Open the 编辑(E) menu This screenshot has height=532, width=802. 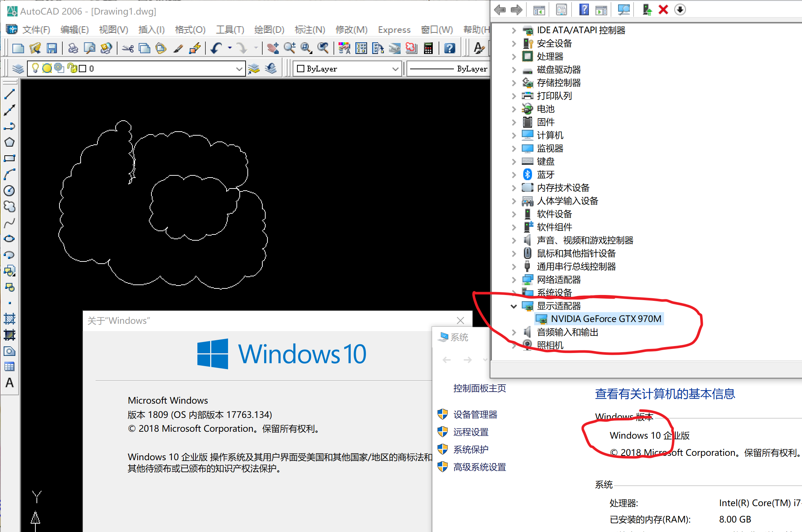tap(74, 30)
